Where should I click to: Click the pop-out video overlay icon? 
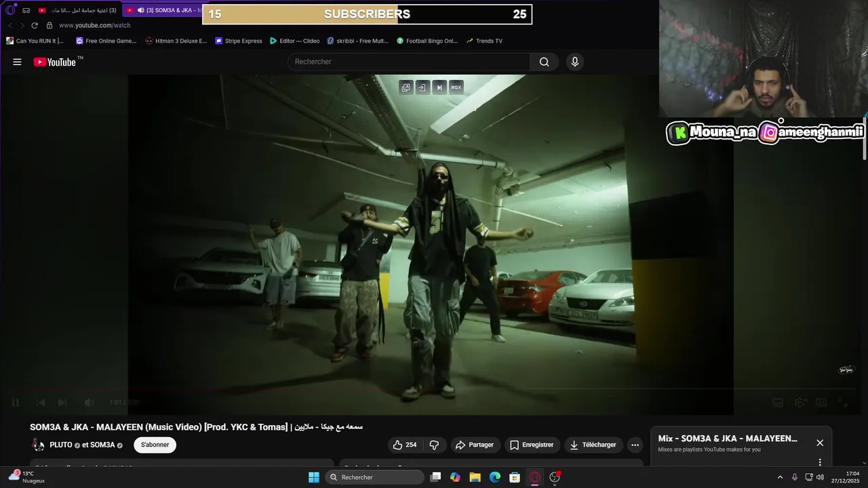click(406, 87)
